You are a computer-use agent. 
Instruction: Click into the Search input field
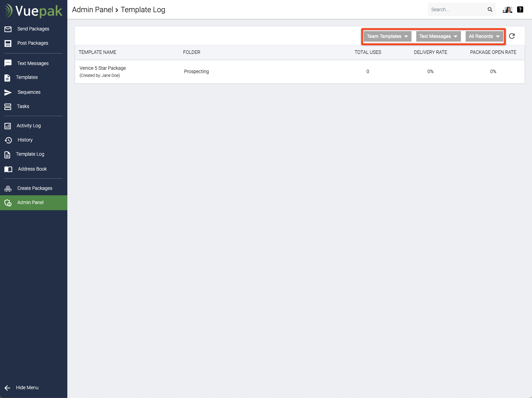point(457,9)
